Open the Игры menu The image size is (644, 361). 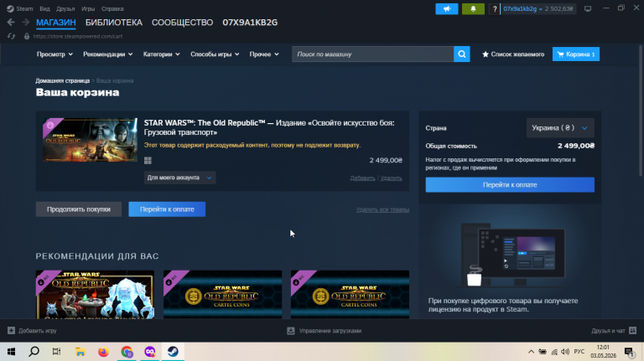(x=88, y=8)
